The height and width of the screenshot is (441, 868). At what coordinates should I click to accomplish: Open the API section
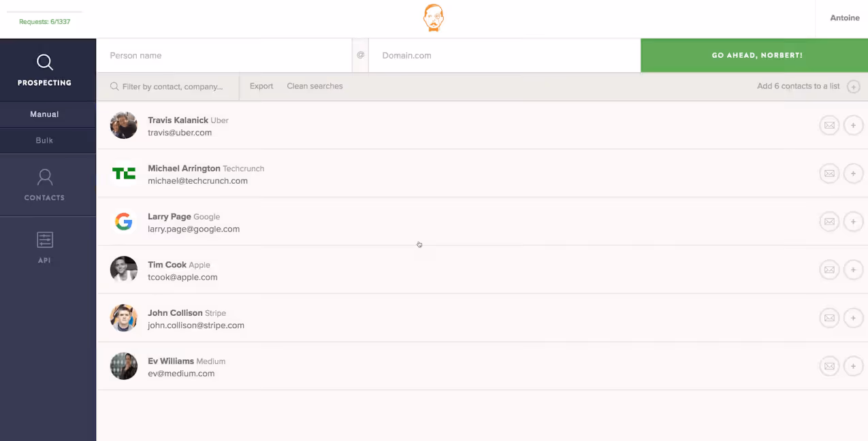[44, 248]
